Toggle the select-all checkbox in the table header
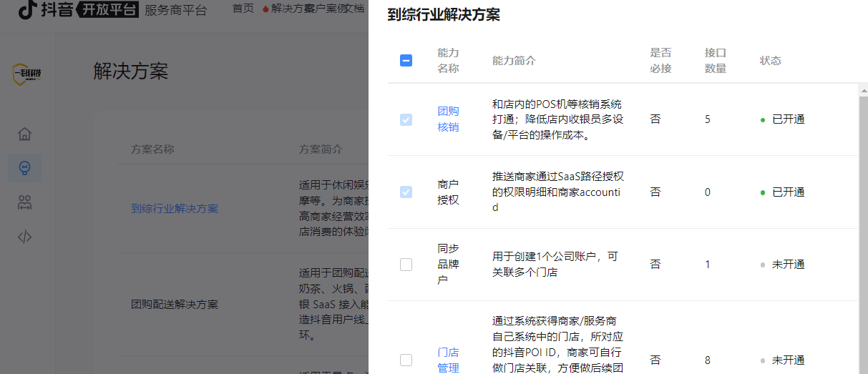Screen dimensions: 868x374 click(406, 61)
